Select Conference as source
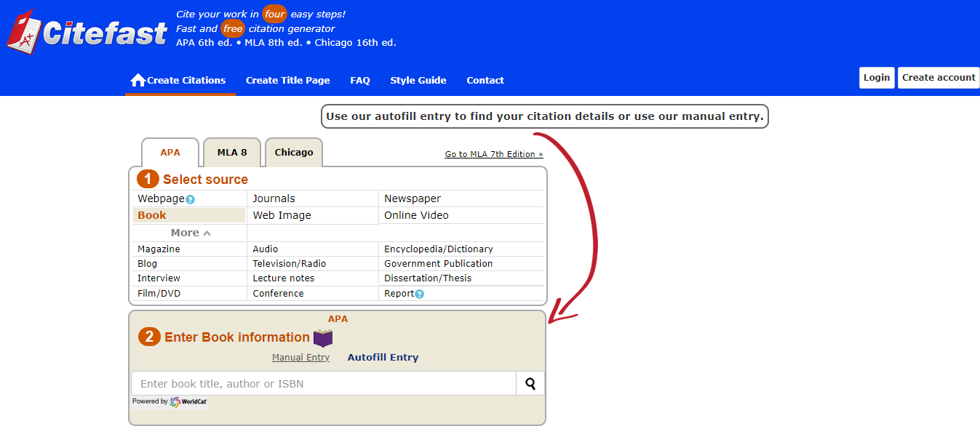 [x=278, y=294]
